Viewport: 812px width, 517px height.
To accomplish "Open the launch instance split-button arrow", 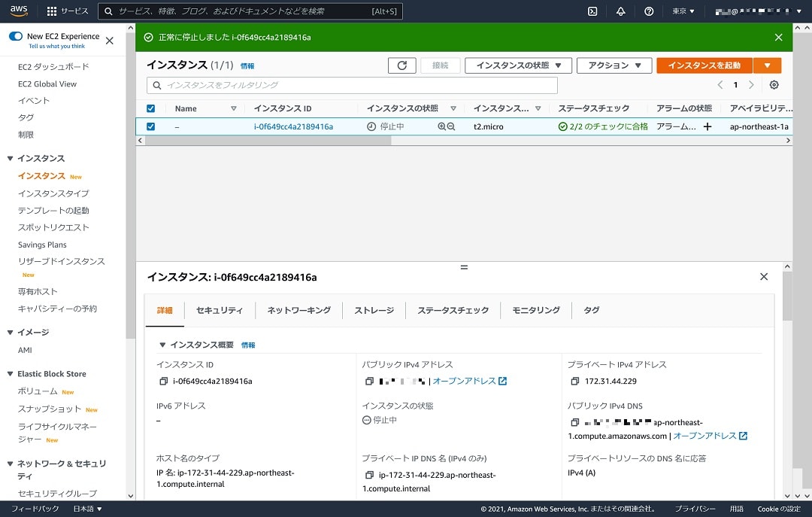I will 767,65.
